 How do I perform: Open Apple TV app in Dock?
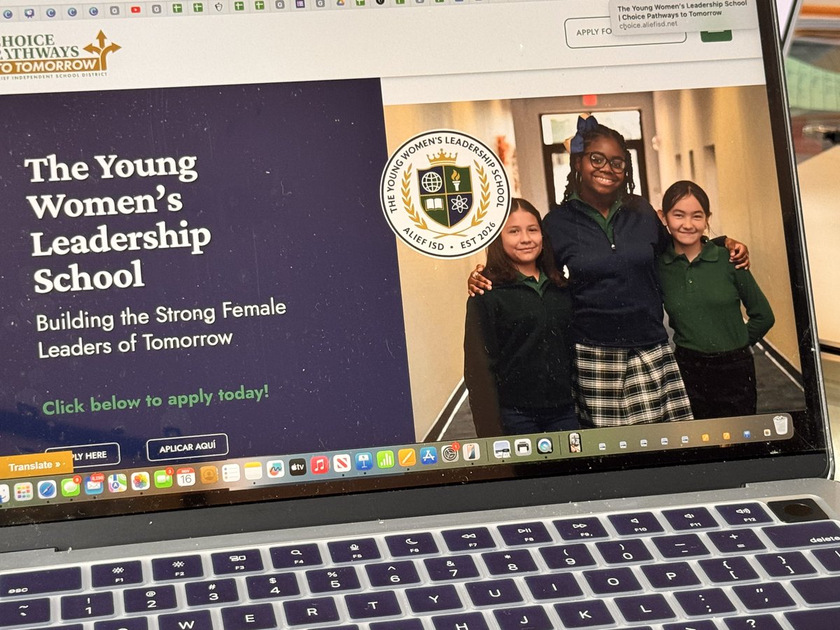pos(297,467)
